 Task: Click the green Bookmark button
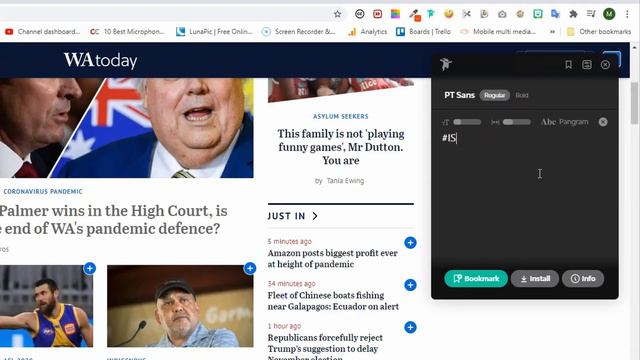click(476, 278)
